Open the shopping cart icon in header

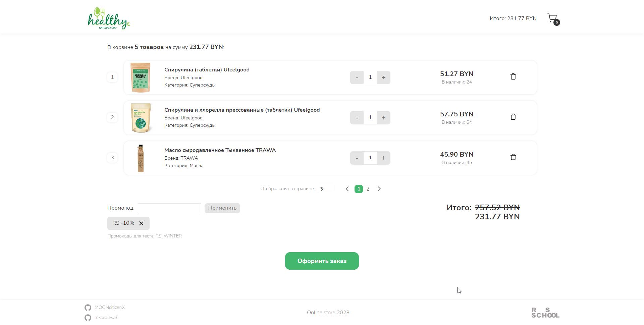click(x=553, y=19)
